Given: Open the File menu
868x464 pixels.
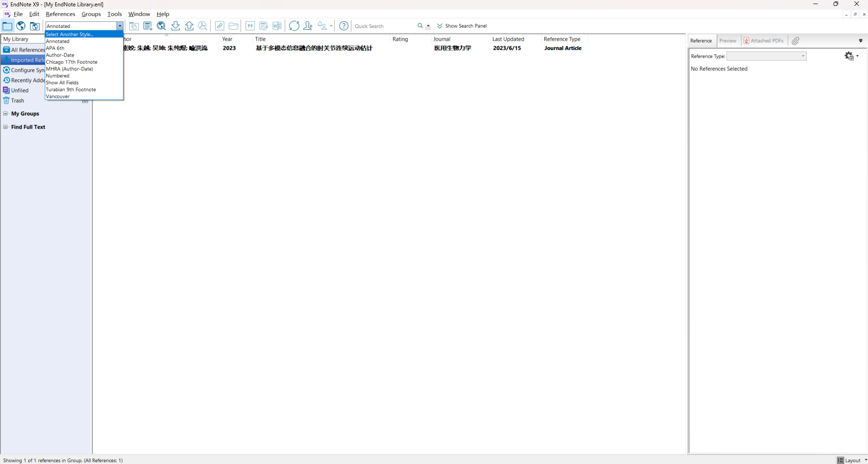Looking at the screenshot, I should [18, 14].
